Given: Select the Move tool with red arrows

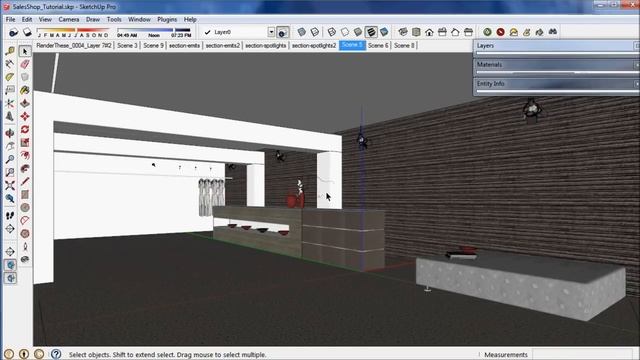Looking at the screenshot, I should point(25,116).
